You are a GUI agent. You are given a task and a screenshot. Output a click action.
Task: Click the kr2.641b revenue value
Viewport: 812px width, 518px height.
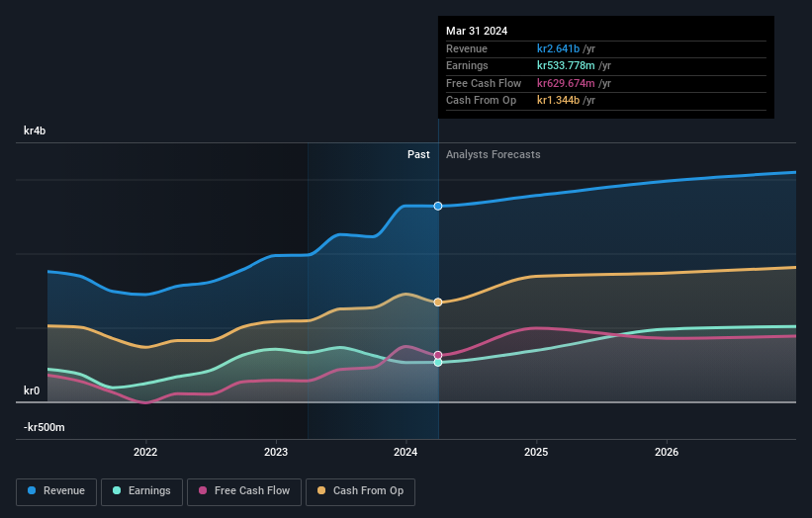point(558,48)
